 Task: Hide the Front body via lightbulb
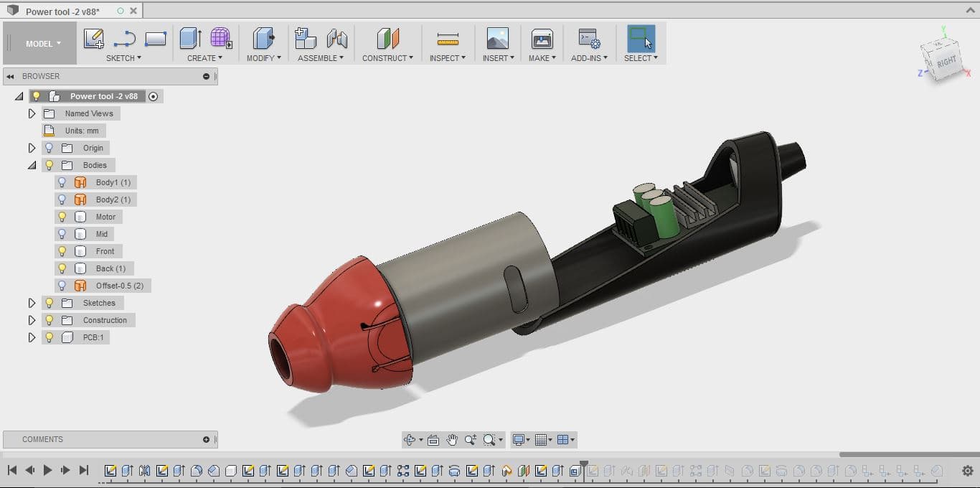(62, 251)
